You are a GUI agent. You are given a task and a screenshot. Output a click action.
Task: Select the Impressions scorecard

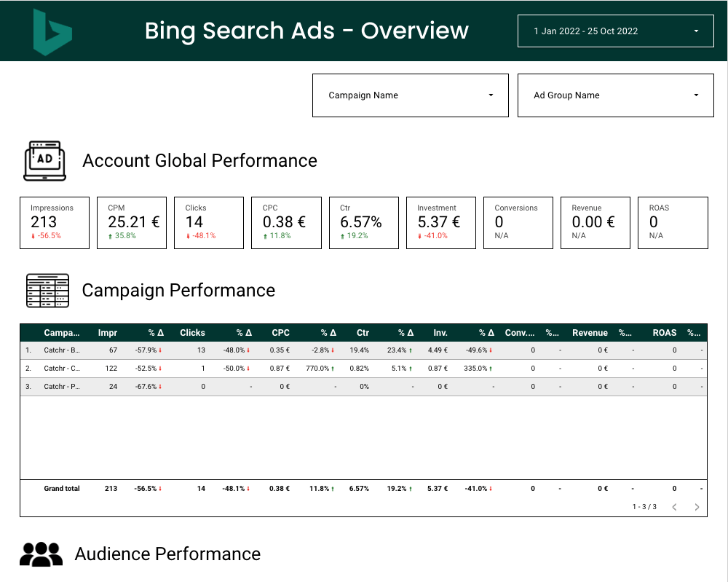click(x=55, y=222)
